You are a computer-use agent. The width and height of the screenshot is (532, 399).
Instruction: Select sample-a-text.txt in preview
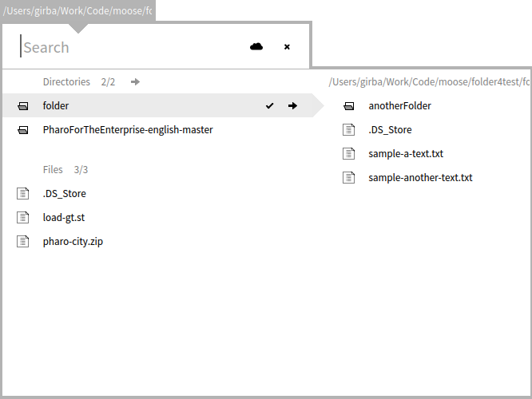406,154
